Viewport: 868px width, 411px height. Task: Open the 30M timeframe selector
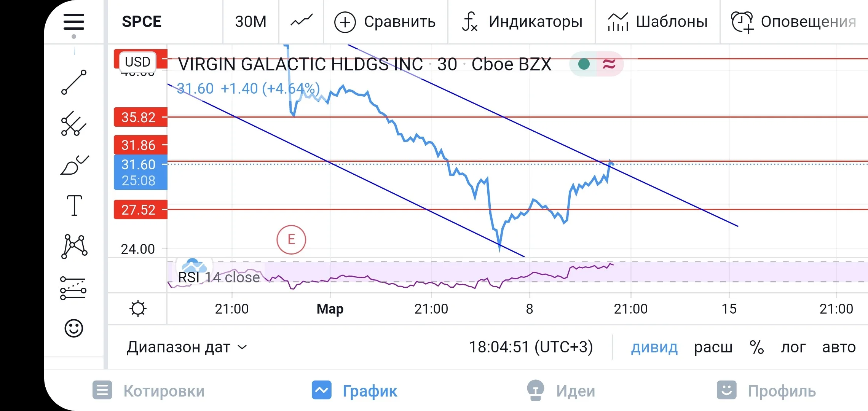251,22
